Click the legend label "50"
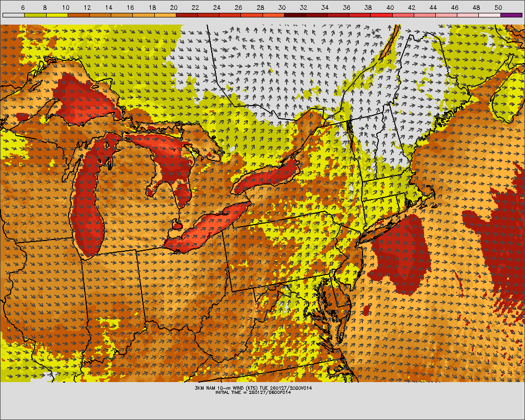Viewport: 525px width, 420px height. click(x=498, y=7)
